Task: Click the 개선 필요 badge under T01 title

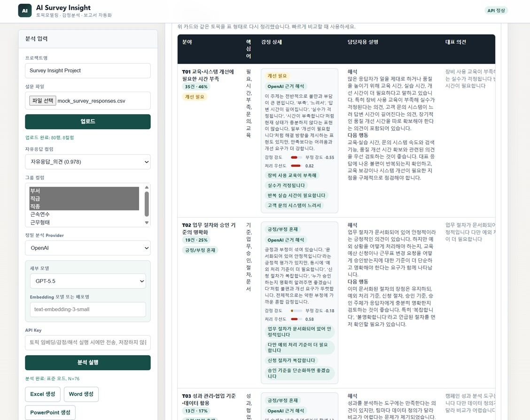Action: [x=195, y=97]
